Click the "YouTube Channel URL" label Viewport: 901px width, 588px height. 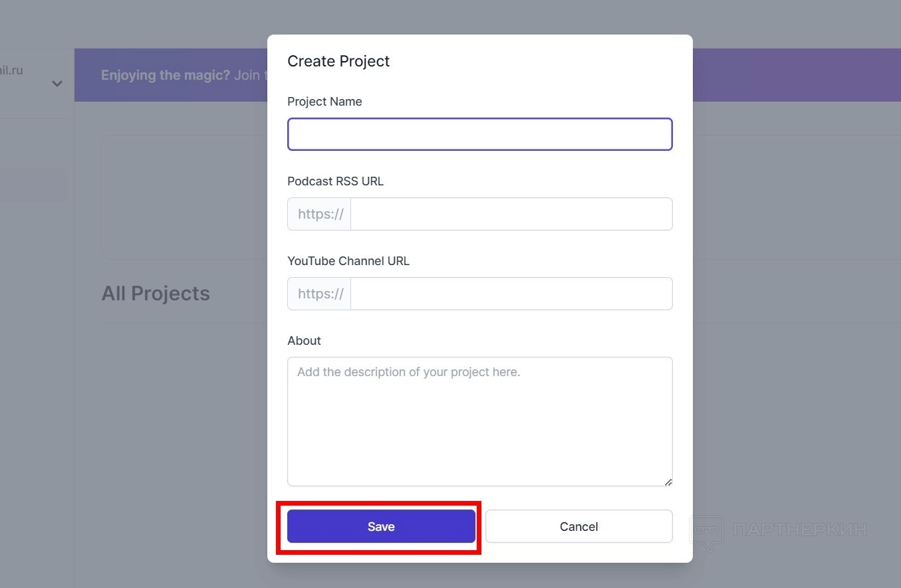point(348,261)
